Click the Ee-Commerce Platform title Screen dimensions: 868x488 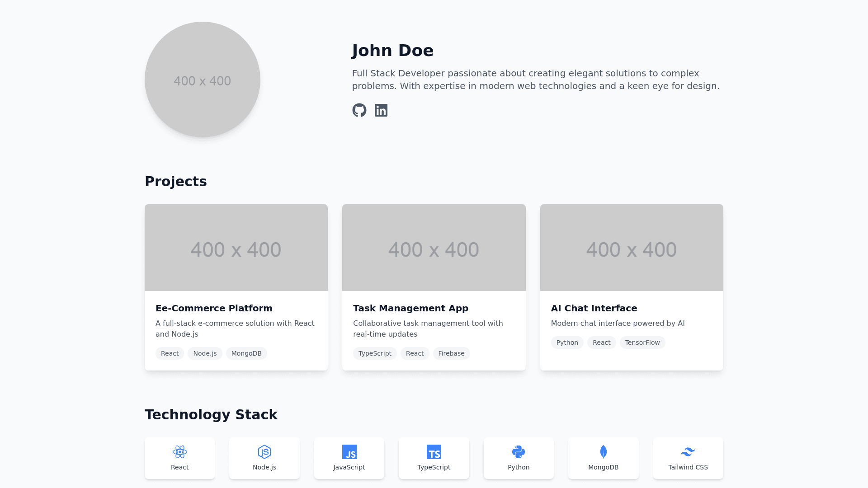(214, 308)
